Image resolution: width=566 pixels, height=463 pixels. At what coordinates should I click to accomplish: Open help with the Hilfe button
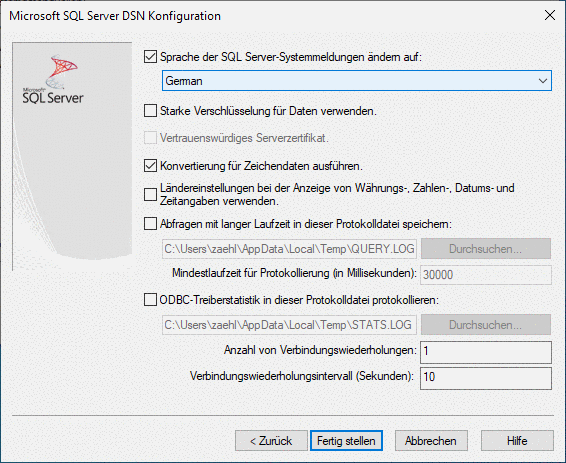[x=517, y=441]
